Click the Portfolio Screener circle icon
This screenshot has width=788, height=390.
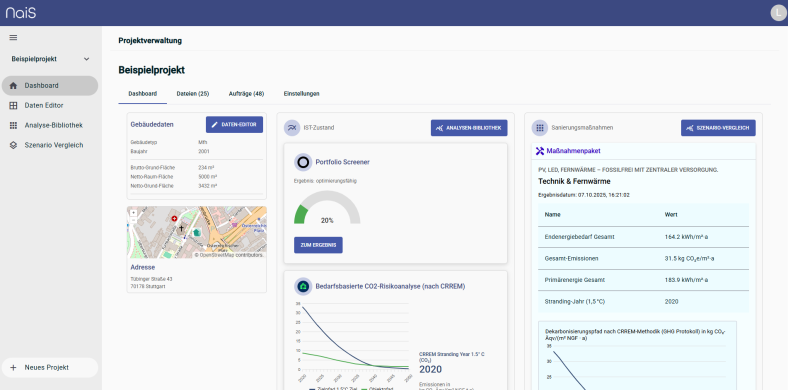[303, 162]
